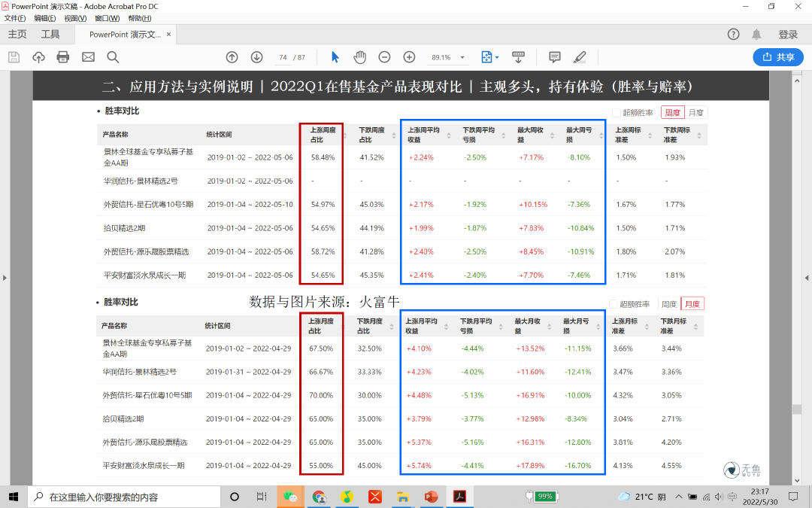This screenshot has width=812, height=508.
Task: Open Task View in taskbar
Action: point(262,497)
